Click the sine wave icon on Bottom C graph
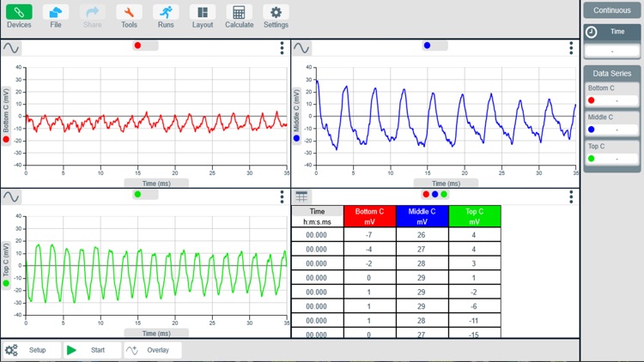Image resolution: width=644 pixels, height=362 pixels. pyautogui.click(x=11, y=48)
